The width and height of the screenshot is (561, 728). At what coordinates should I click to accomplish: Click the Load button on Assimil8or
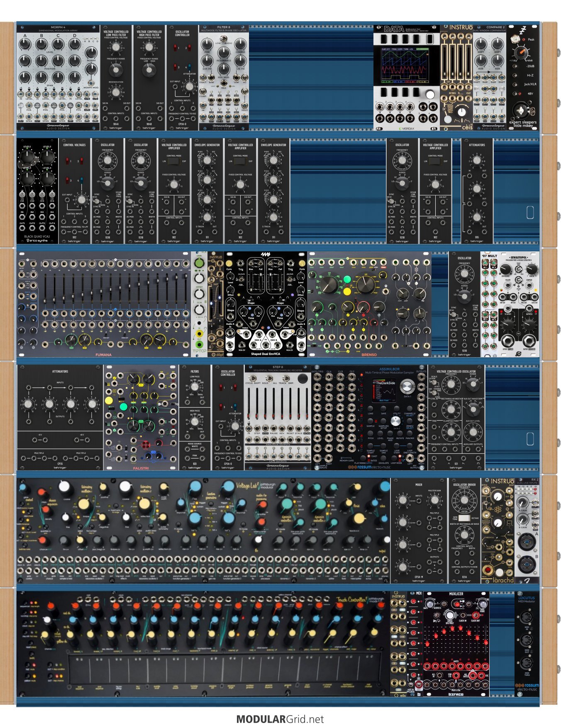point(371,409)
